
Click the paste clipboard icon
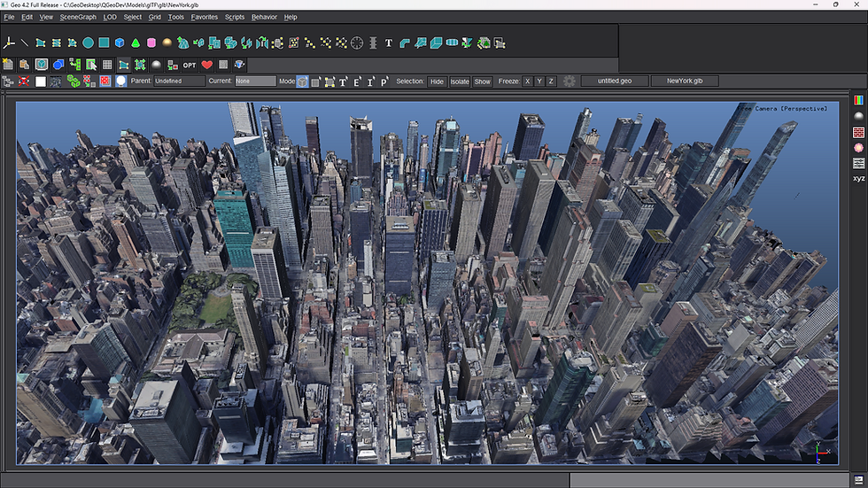[25, 65]
